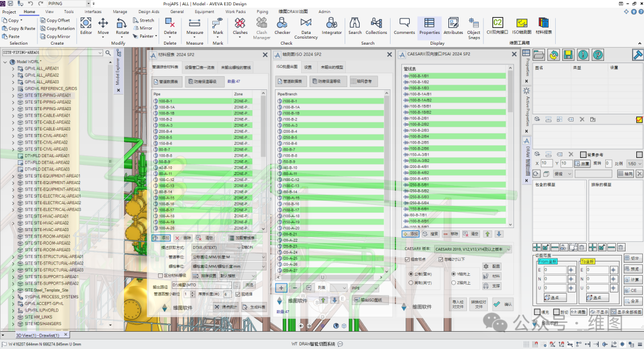This screenshot has width=644, height=349.
Task: Click 加载管线表 button
Action: (x=242, y=238)
